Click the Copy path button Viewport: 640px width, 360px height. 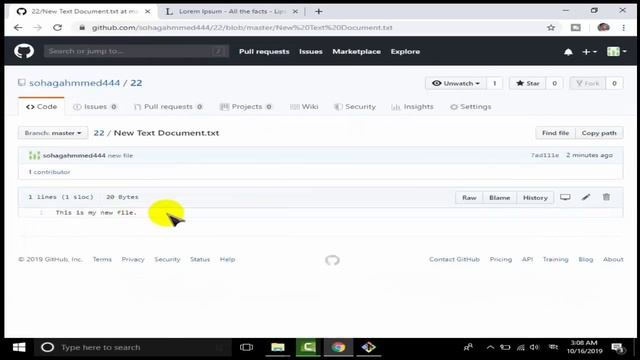point(599,133)
